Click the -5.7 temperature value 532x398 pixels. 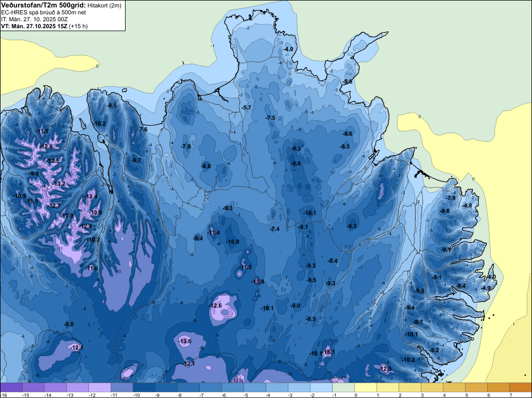246,107
